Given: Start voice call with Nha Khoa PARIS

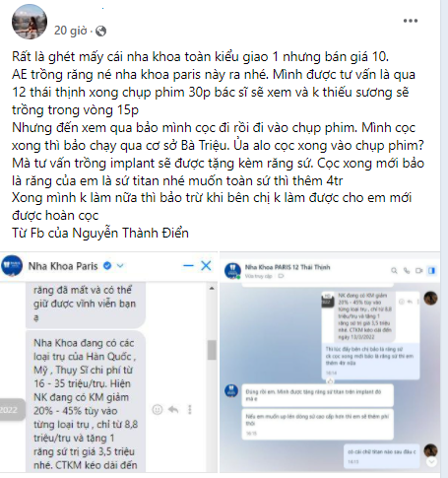Looking at the screenshot, I should (407, 270).
